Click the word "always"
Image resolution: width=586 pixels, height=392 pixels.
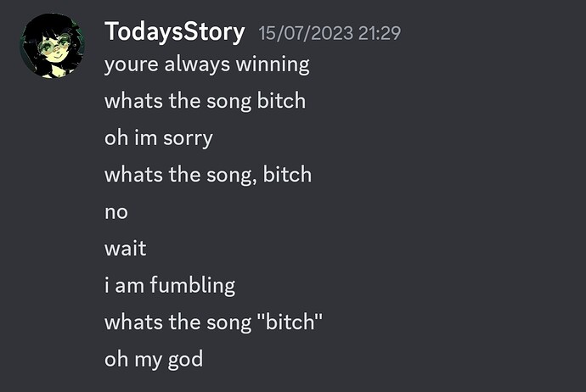click(x=197, y=64)
